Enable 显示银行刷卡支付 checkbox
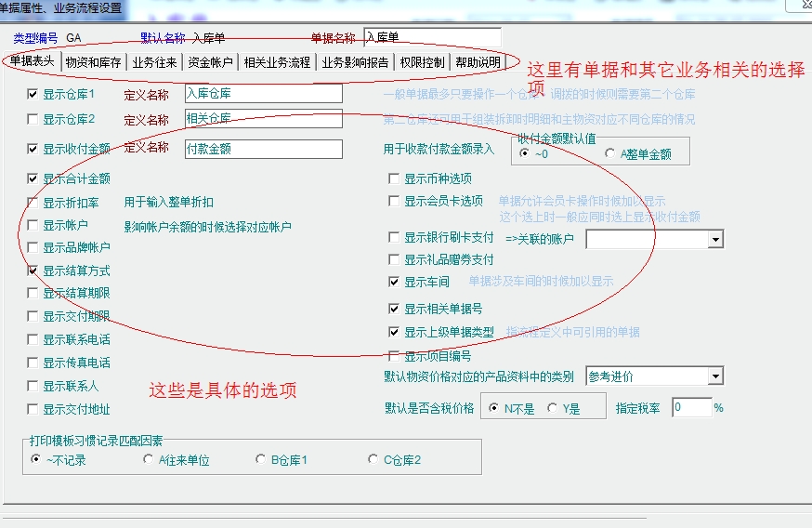Viewport: 812px width, 528px height. click(x=395, y=238)
